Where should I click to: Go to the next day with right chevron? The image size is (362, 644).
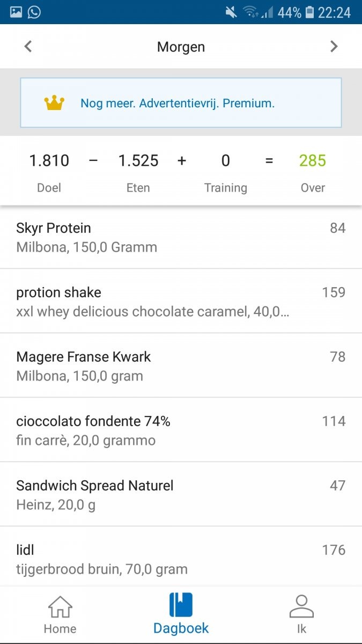(334, 47)
